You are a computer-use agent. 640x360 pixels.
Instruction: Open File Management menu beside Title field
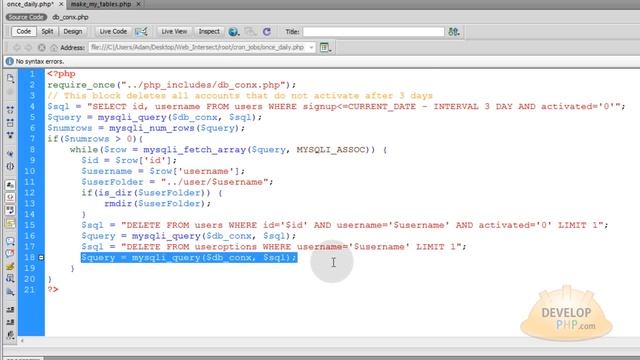(454, 31)
